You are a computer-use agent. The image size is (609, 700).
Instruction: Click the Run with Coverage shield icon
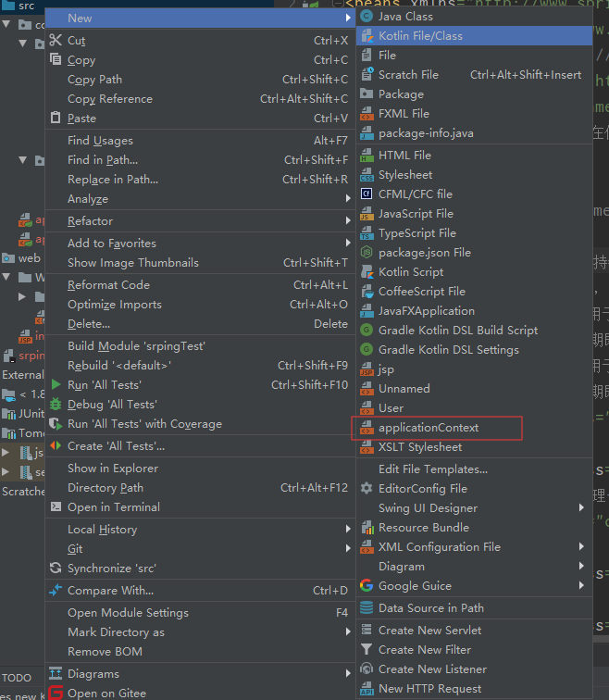pos(56,424)
